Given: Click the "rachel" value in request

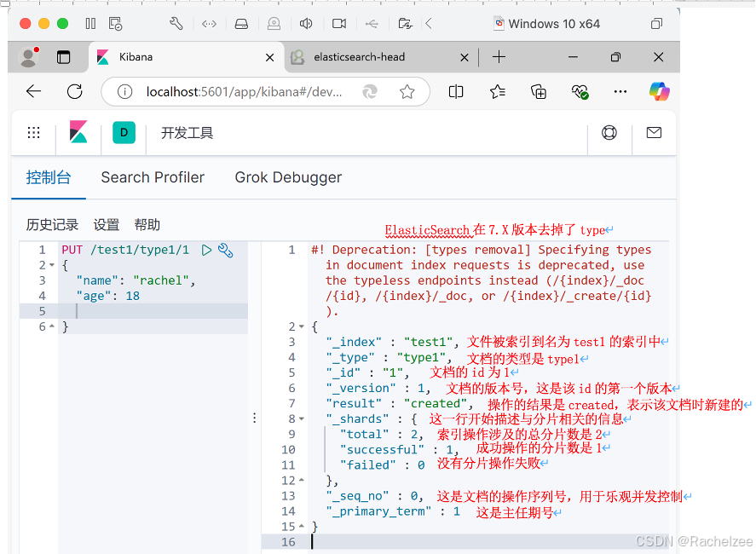Looking at the screenshot, I should coord(160,280).
